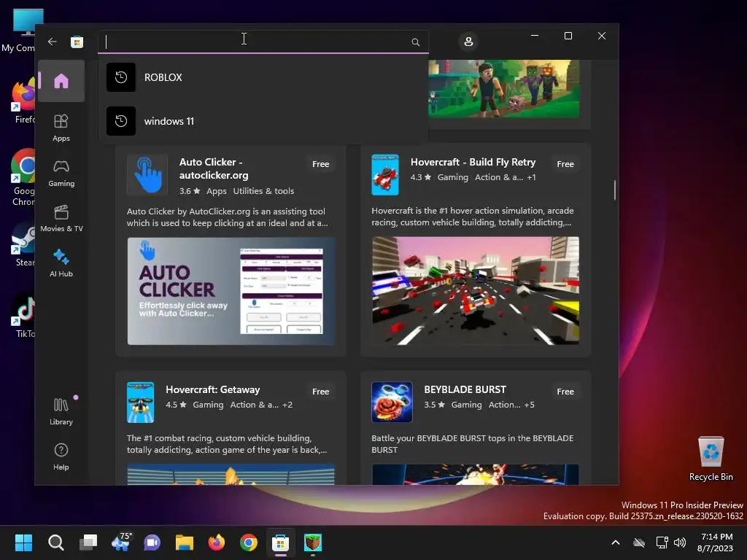Open the BEYBLADE BURST title
The height and width of the screenshot is (560, 747).
point(465,389)
